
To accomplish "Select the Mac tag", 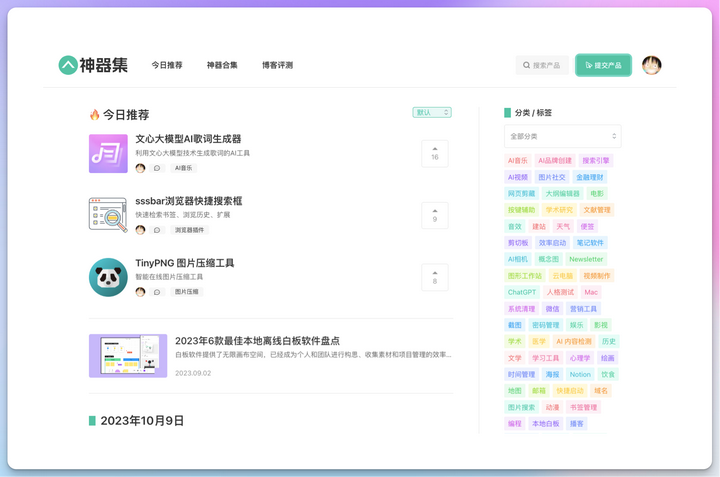I will (x=591, y=292).
